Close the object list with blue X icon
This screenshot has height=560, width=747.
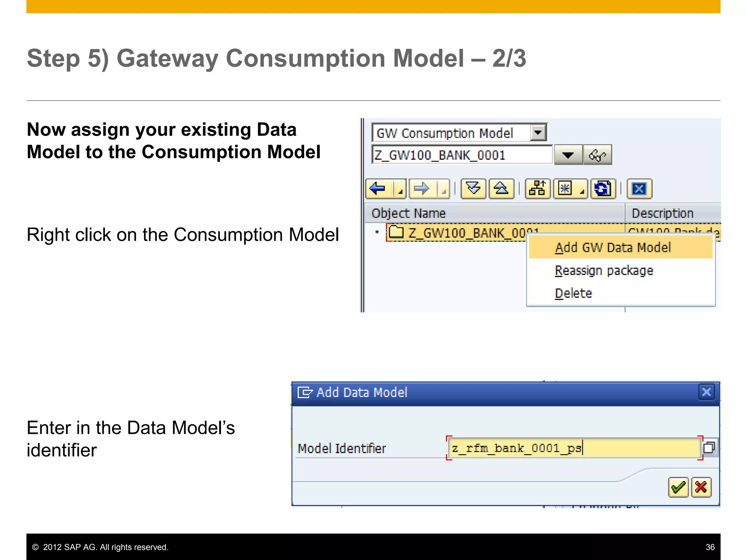click(x=639, y=188)
